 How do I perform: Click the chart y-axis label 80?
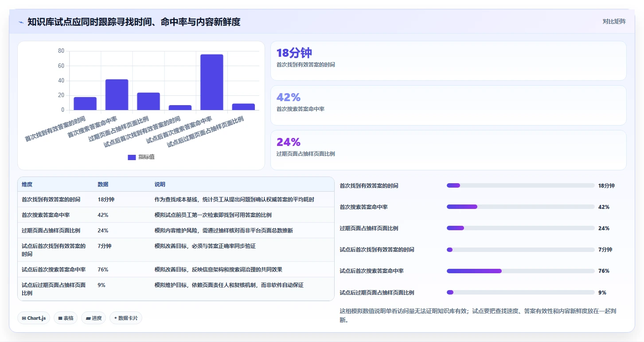click(x=61, y=51)
